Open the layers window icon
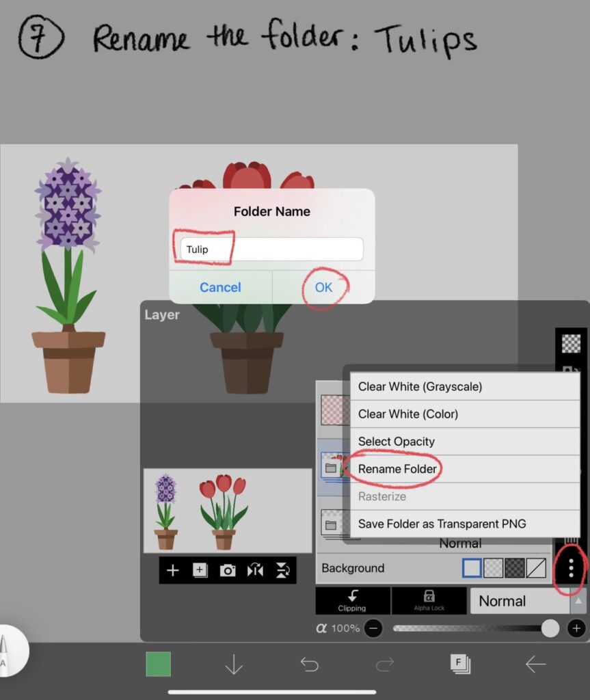 [x=459, y=664]
